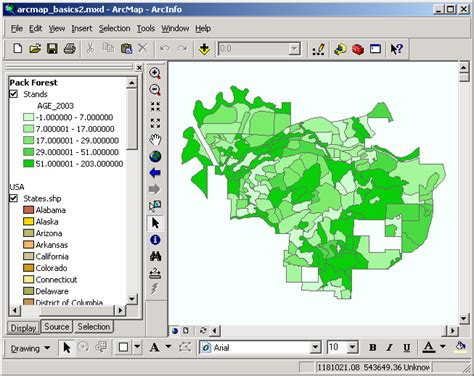This screenshot has height=376, width=474.
Task: Open the Tools menu
Action: click(146, 29)
